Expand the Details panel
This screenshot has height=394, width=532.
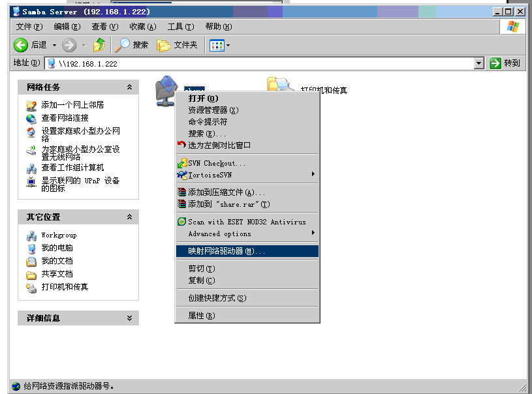tap(129, 318)
